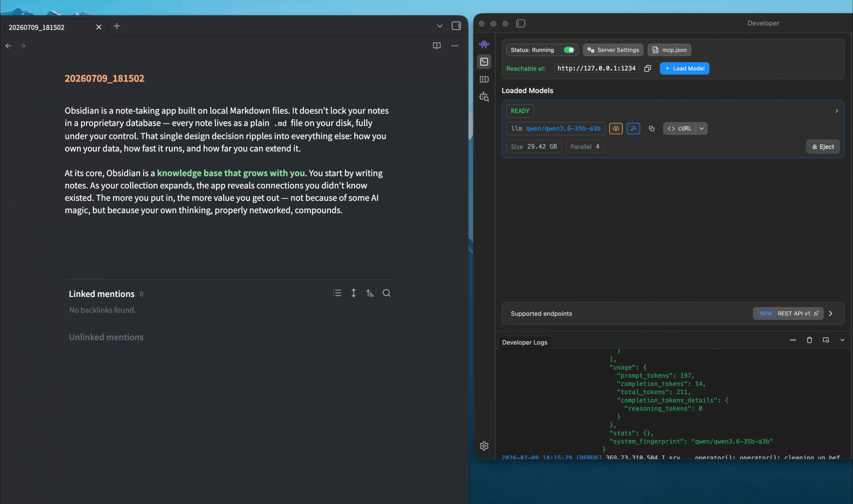Screen dimensions: 853x504
Task: Expand the Unlinked mentions section
Action: [x=106, y=337]
